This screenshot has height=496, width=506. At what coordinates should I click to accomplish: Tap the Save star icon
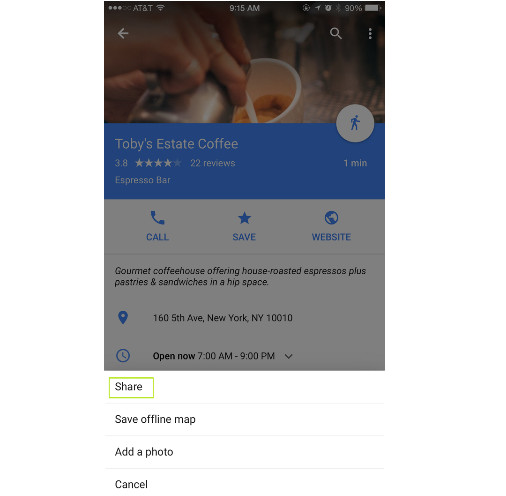[244, 218]
